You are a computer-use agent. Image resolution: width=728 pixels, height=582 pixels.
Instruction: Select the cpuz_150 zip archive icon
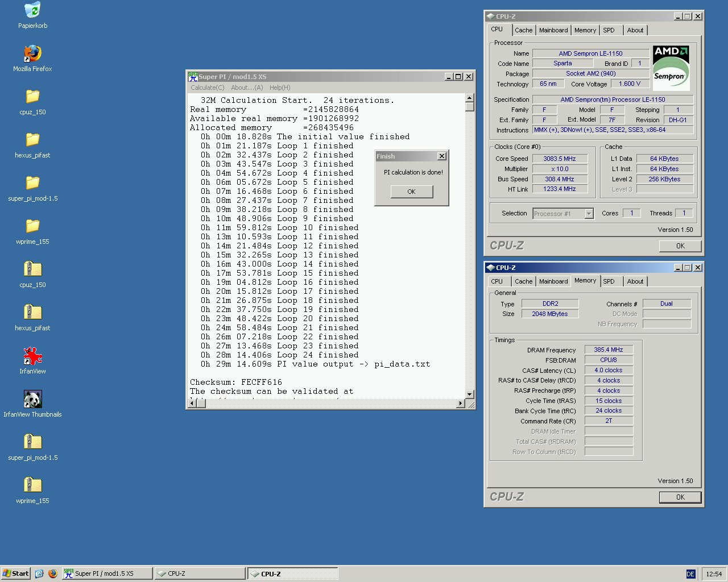32,269
